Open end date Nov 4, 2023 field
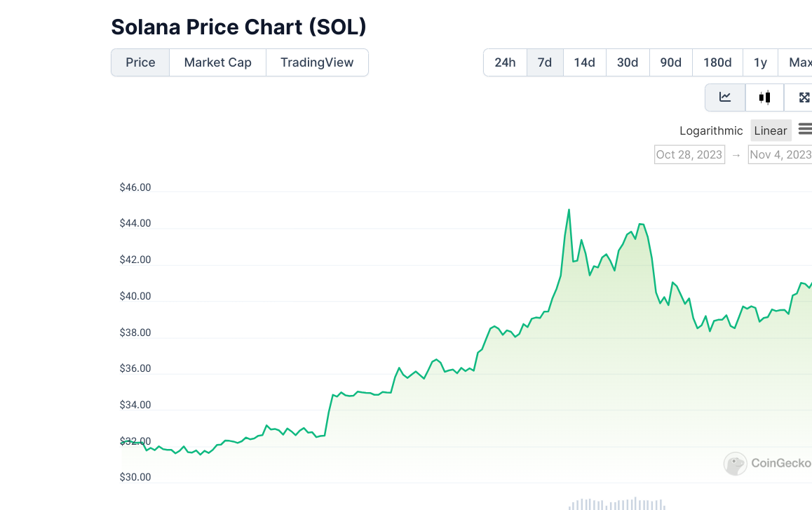The width and height of the screenshot is (812, 510). (780, 154)
